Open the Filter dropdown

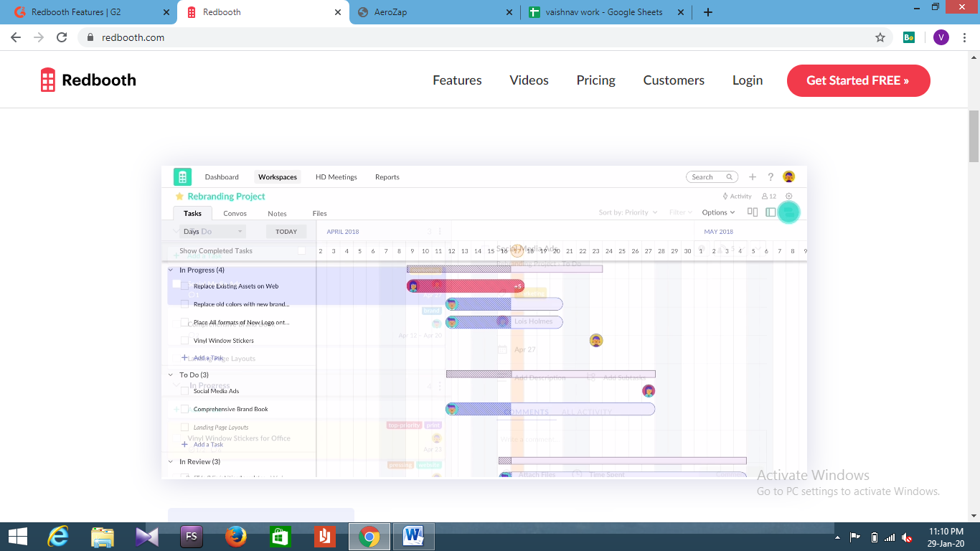[x=681, y=212]
